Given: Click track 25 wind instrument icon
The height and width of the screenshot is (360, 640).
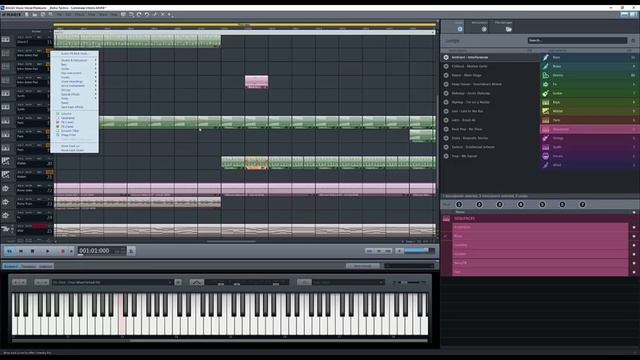Looking at the screenshot, I should tap(6, 229).
